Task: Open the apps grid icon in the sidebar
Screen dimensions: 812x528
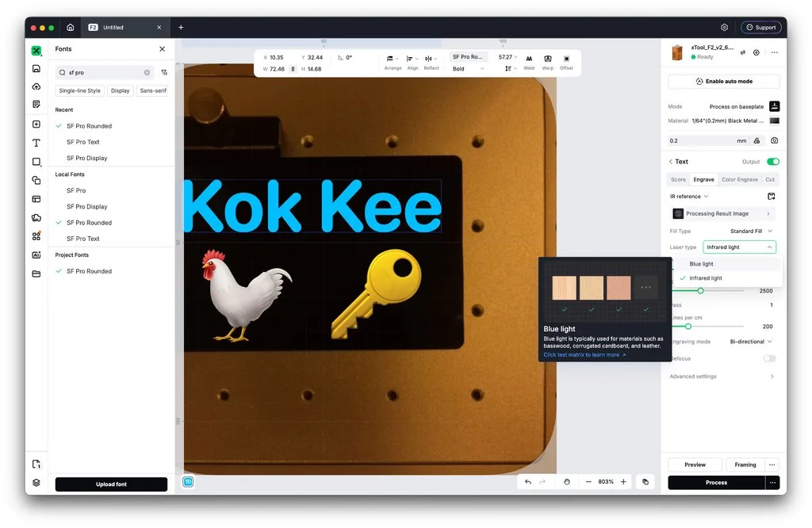Action: (x=36, y=236)
